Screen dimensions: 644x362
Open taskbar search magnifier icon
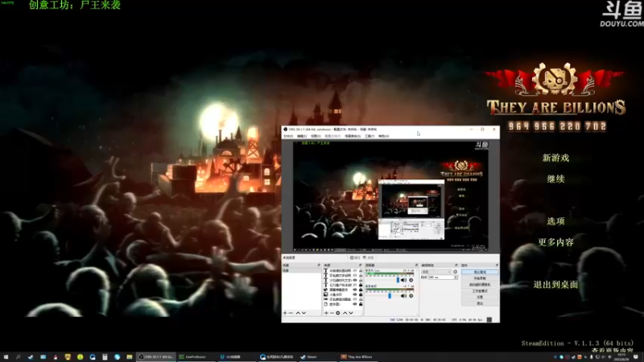[18, 357]
